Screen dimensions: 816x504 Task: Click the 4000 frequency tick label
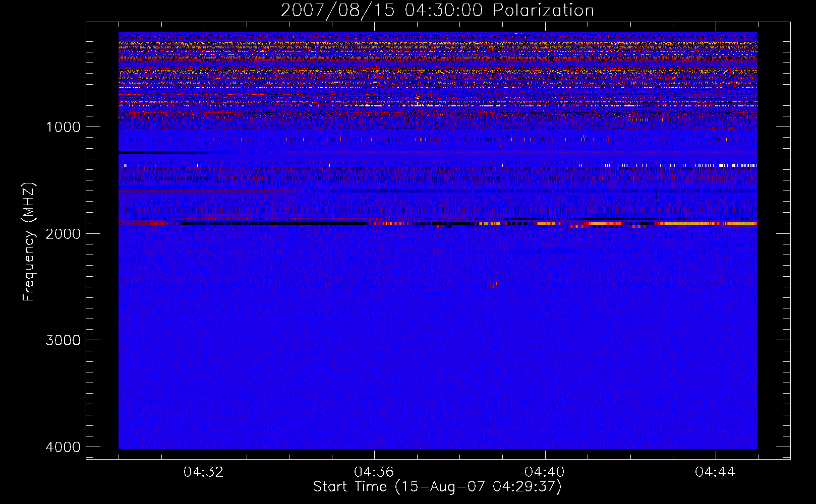(x=63, y=447)
